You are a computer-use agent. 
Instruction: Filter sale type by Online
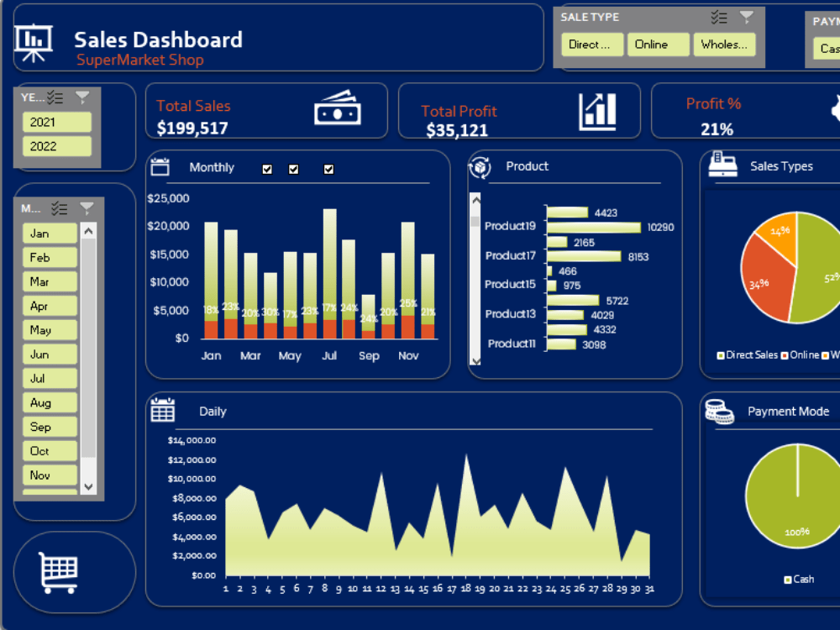(659, 45)
